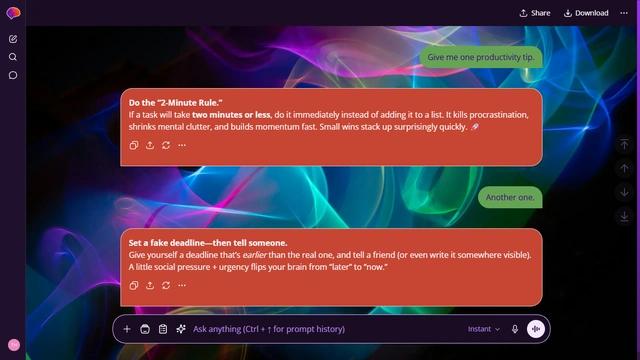Open search from the sidebar
Viewport: 640px width, 360px height.
[x=13, y=57]
